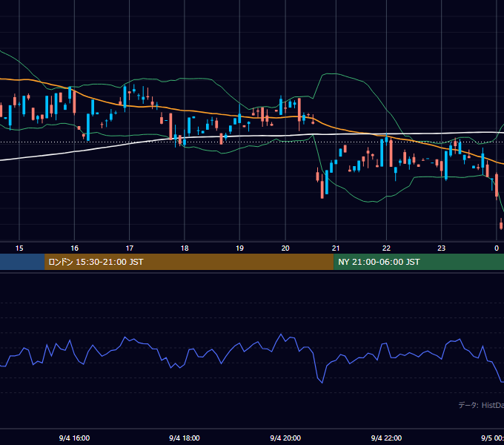Click the London 15:30-21:00 JST session bar
This screenshot has height=445, width=504.
[x=189, y=262]
